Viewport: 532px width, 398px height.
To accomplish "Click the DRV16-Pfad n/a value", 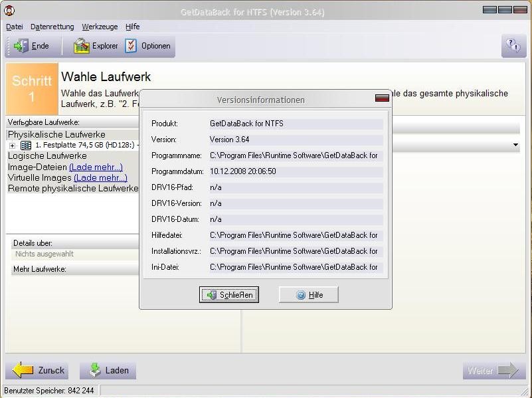I will pos(296,187).
